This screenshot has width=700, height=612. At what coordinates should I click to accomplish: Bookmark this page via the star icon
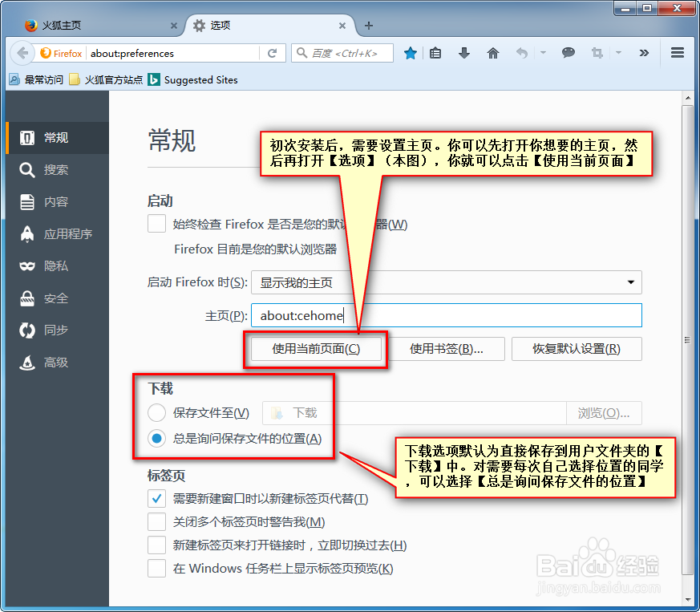(x=410, y=52)
